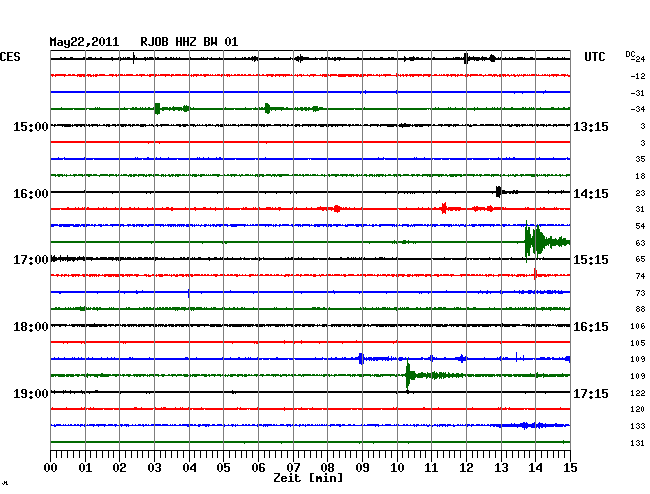Click the large green seismic event near minute 14

coord(547,242)
